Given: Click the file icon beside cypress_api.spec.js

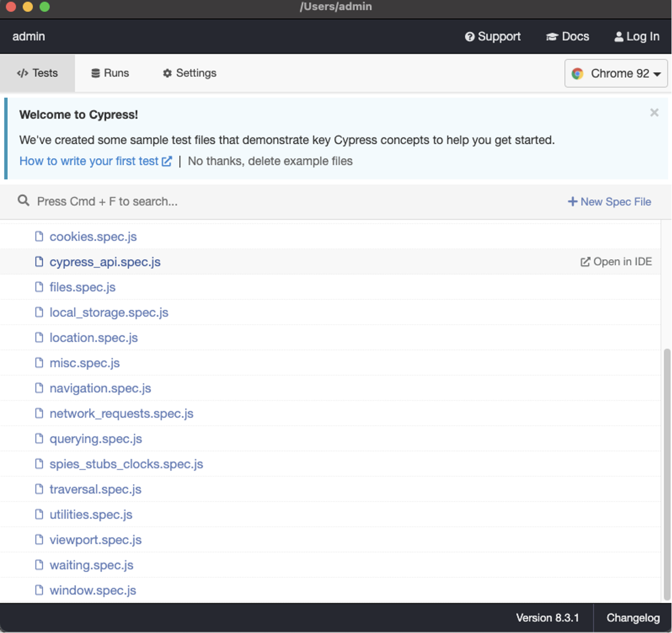Looking at the screenshot, I should tap(39, 261).
